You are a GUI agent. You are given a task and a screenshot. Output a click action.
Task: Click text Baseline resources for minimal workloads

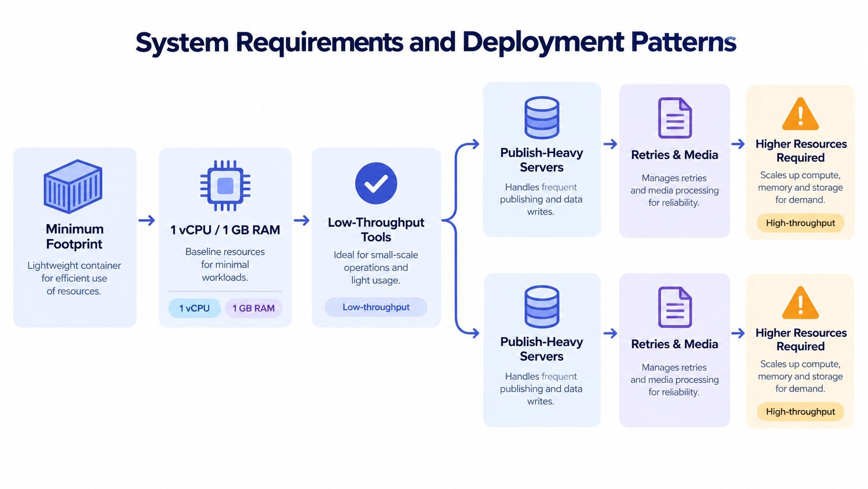point(225,265)
